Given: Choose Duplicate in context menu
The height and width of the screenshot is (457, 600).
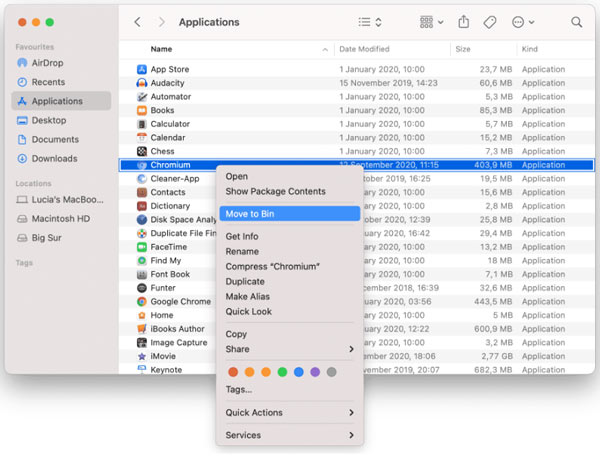Looking at the screenshot, I should pos(290,281).
